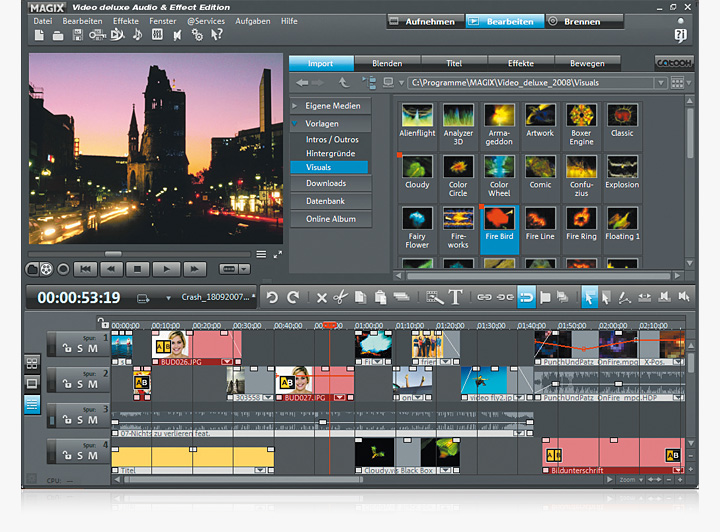The image size is (720, 532).
Task: Select the single-object mouse mode arrow
Action: click(x=589, y=297)
